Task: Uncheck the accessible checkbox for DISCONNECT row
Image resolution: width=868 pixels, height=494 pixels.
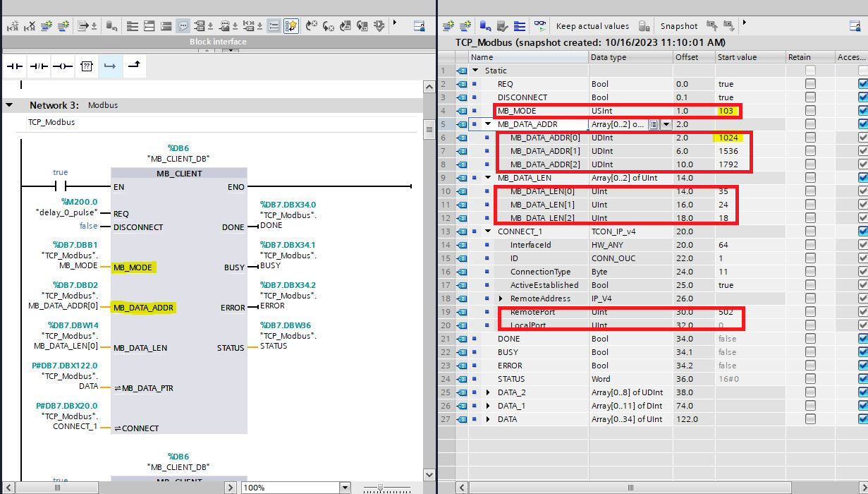Action: (863, 97)
